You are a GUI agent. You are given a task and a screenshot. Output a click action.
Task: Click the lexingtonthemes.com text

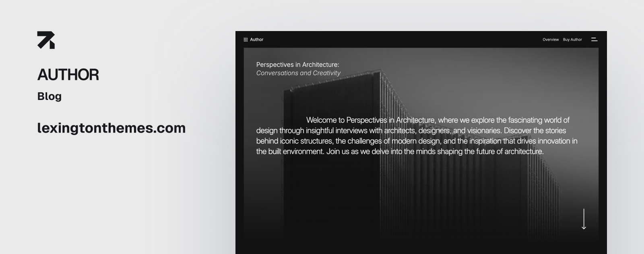111,128
